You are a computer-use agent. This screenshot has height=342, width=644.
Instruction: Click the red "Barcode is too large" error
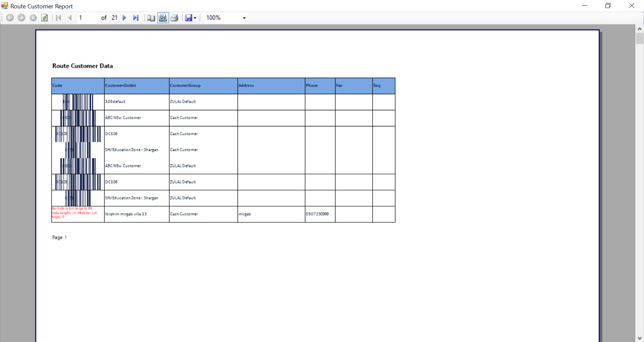tap(74, 213)
